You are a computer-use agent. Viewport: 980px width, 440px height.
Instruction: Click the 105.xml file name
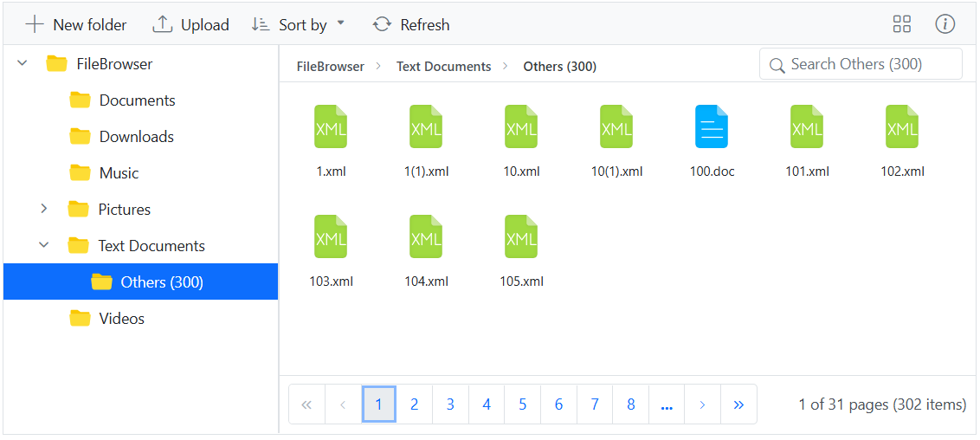521,281
